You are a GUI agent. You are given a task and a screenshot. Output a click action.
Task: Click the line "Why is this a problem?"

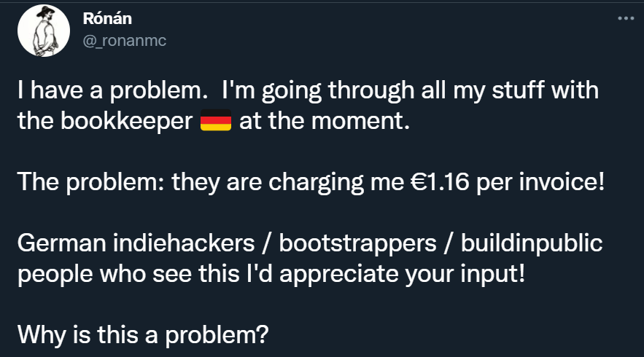point(143,335)
